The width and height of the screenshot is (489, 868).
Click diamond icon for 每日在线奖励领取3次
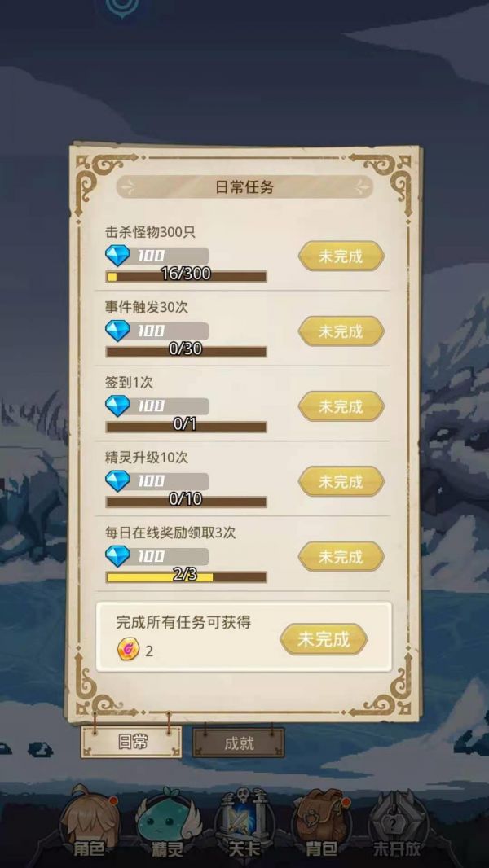coord(117,556)
